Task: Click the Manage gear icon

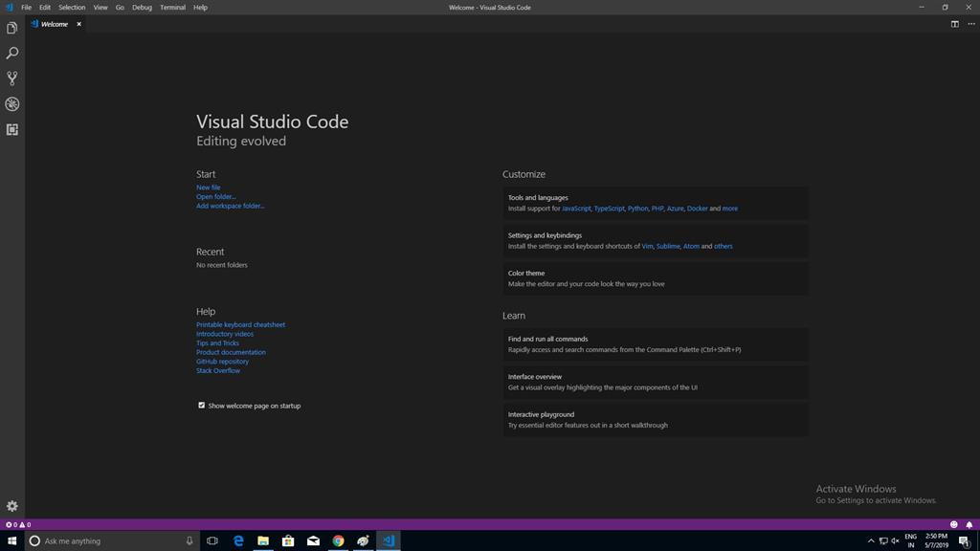Action: (11, 506)
